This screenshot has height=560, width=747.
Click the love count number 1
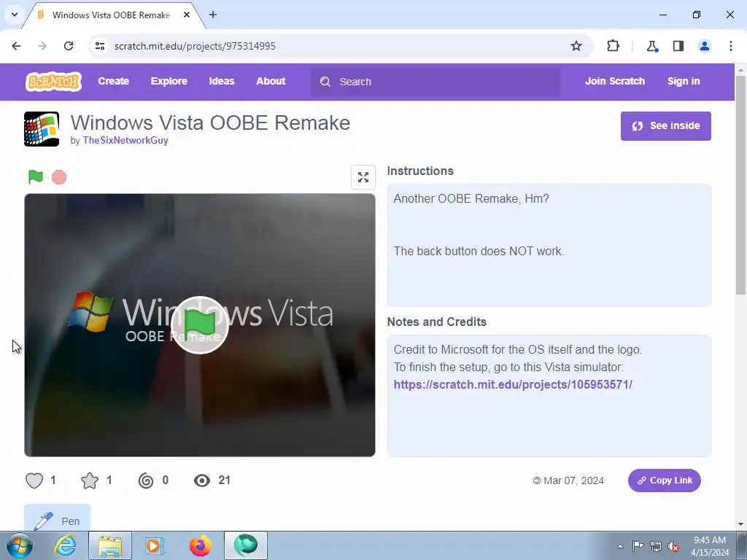click(x=53, y=480)
